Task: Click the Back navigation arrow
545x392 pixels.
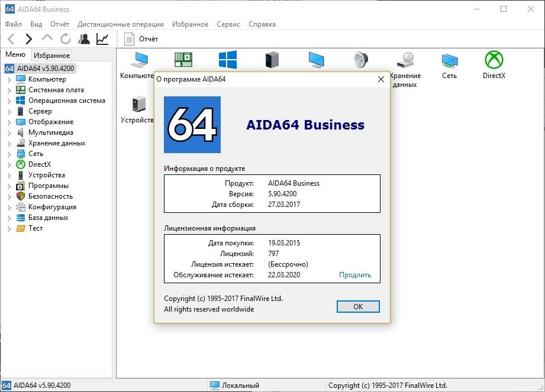Action: (x=11, y=39)
